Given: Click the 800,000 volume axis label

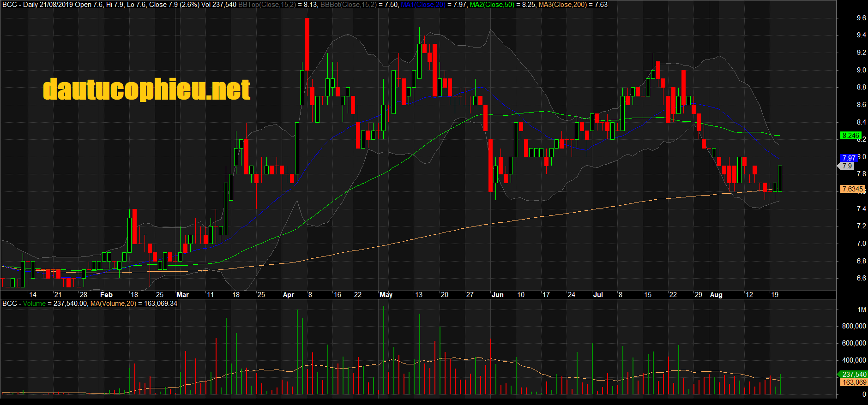Looking at the screenshot, I should pyautogui.click(x=854, y=326).
